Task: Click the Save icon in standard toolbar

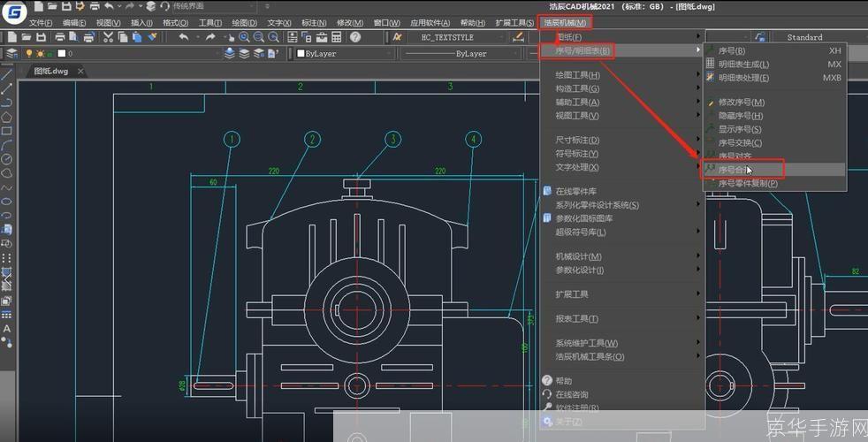Action: click(x=41, y=37)
